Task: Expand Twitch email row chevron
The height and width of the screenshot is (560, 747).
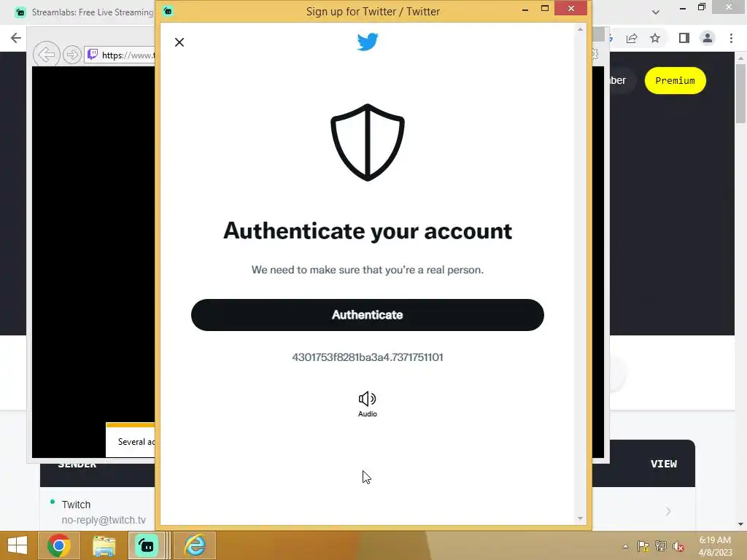Action: 668,511
